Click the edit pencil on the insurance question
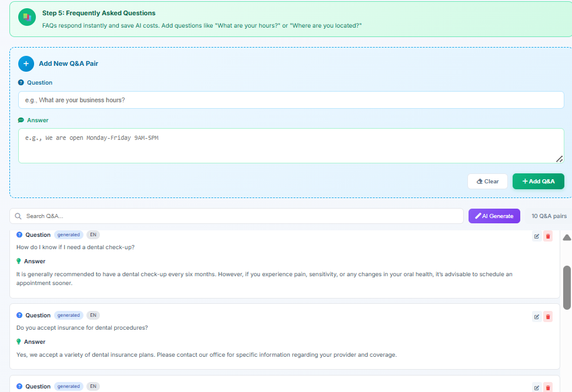 click(536, 316)
